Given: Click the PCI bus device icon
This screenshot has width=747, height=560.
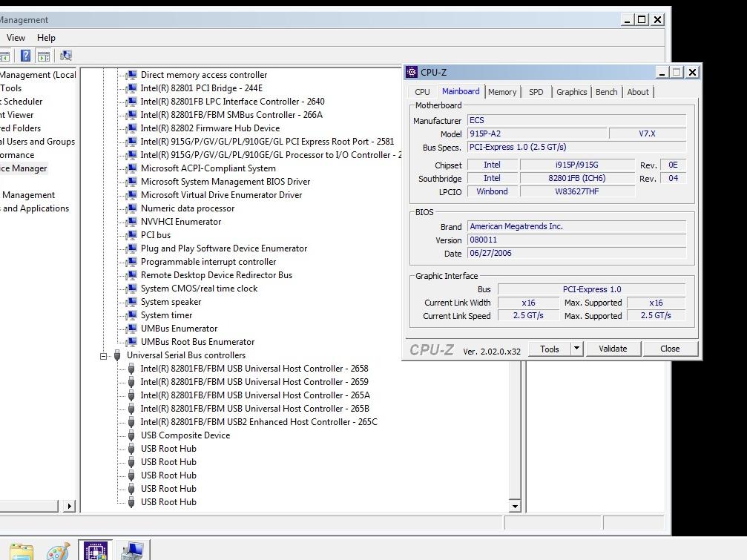Looking at the screenshot, I should coord(131,235).
